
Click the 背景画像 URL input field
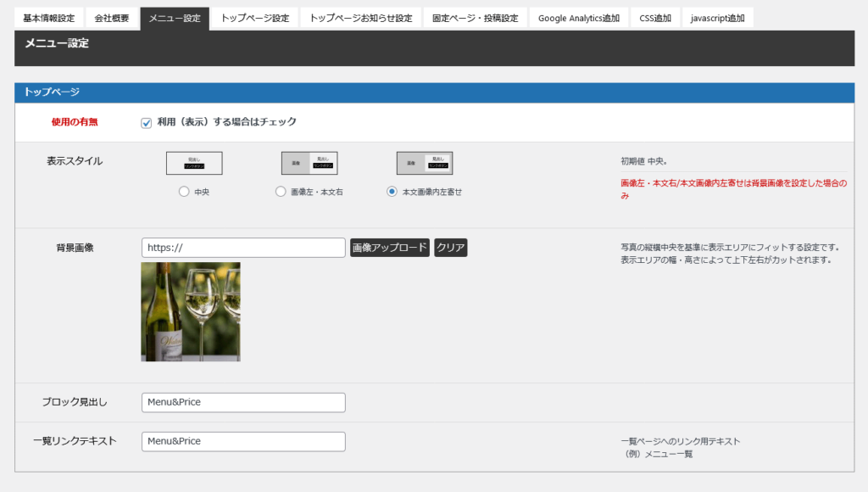pos(243,248)
